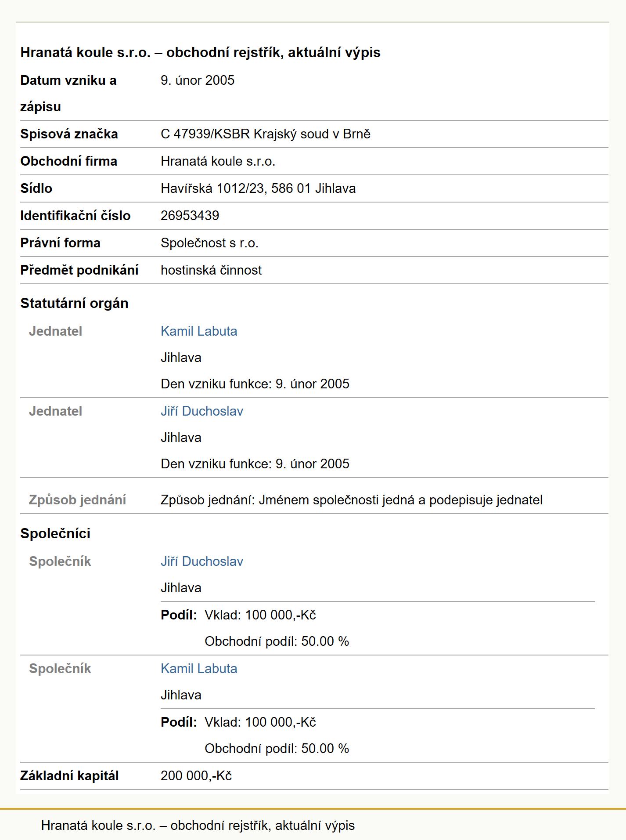Click the hostinská činnost business subject text
Image resolution: width=626 pixels, height=840 pixels.
211,270
